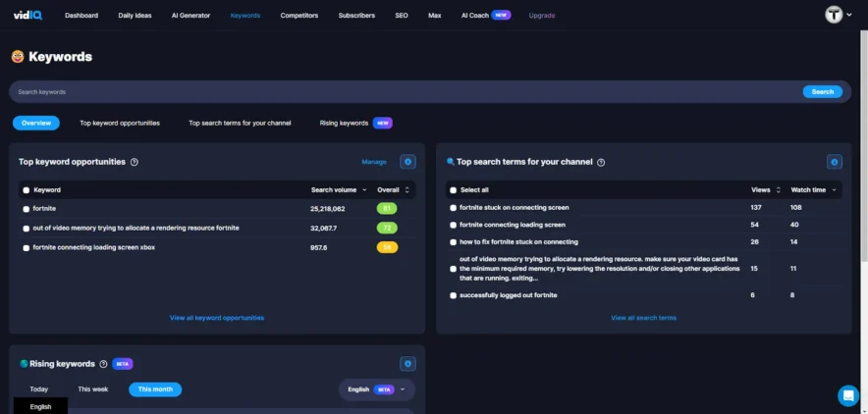Download the Top keyword opportunities table

point(408,162)
